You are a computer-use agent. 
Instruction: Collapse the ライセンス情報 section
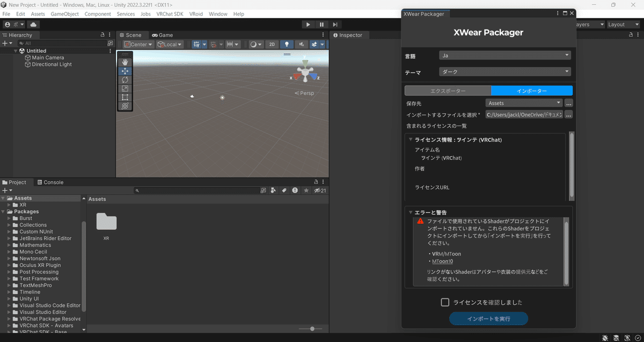pyautogui.click(x=410, y=140)
